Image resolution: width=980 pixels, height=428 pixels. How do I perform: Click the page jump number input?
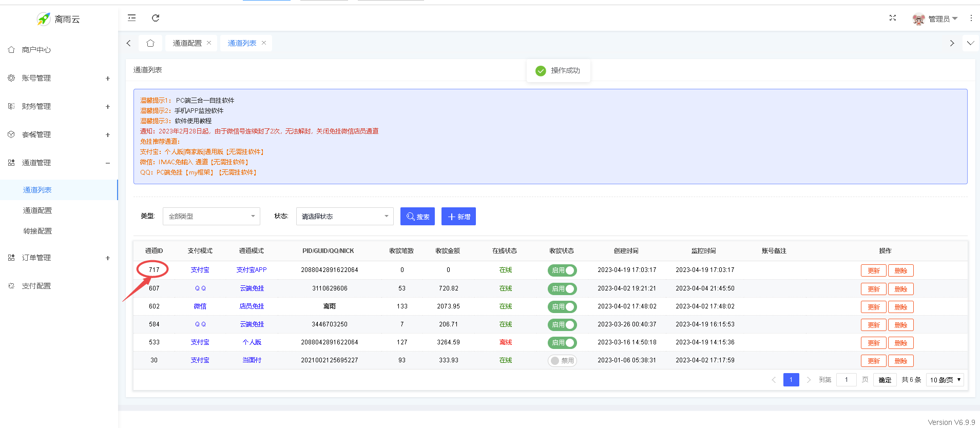click(x=847, y=380)
